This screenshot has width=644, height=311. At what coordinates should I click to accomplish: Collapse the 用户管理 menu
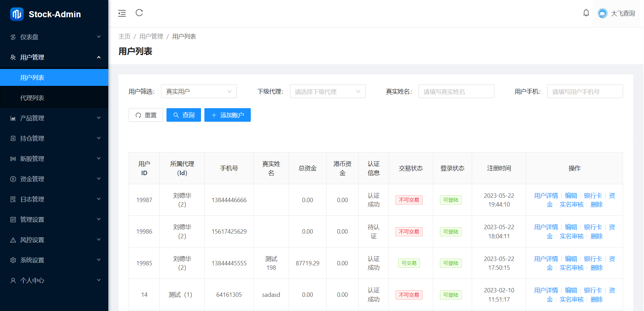click(x=54, y=57)
